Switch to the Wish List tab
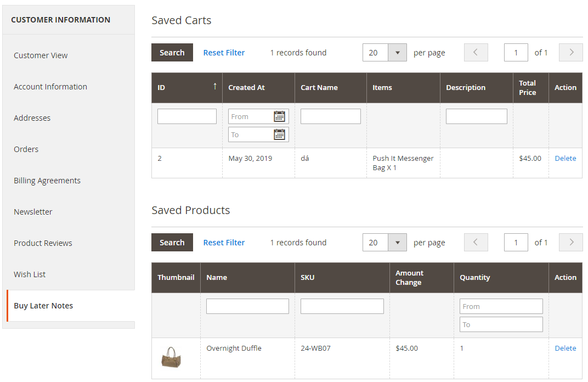The image size is (588, 382). [30, 274]
